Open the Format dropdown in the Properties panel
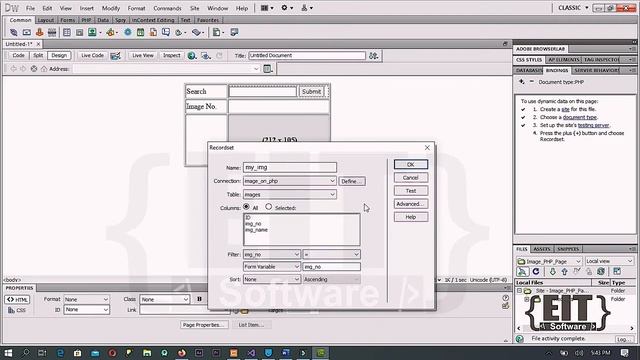The height and width of the screenshot is (360, 640). (x=86, y=299)
